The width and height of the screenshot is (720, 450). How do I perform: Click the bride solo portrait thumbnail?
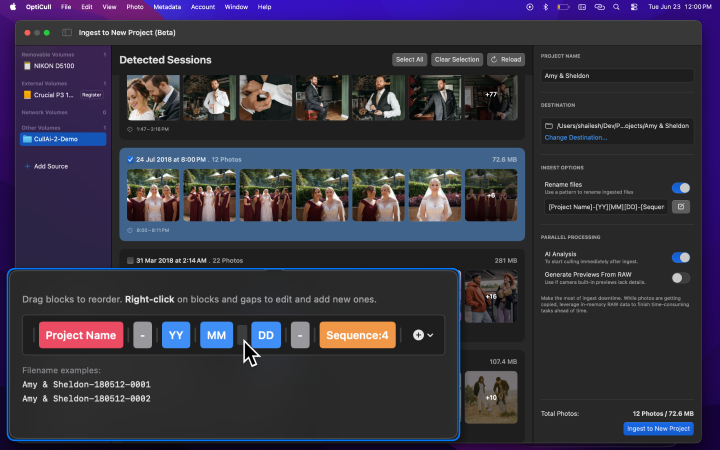435,195
